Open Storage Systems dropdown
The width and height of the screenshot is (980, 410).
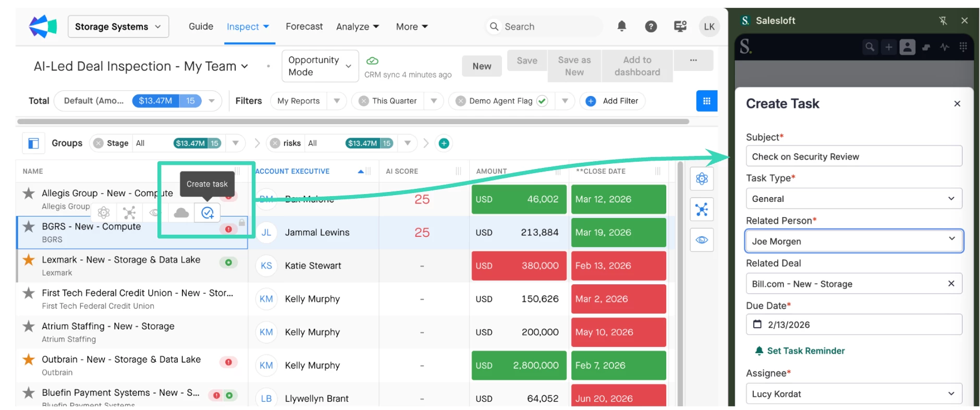click(118, 27)
